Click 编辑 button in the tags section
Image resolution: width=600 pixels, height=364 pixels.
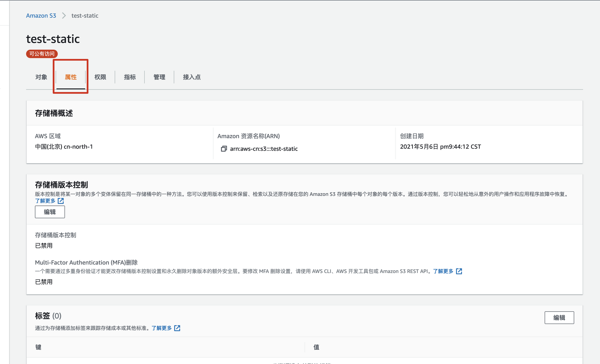click(x=559, y=318)
